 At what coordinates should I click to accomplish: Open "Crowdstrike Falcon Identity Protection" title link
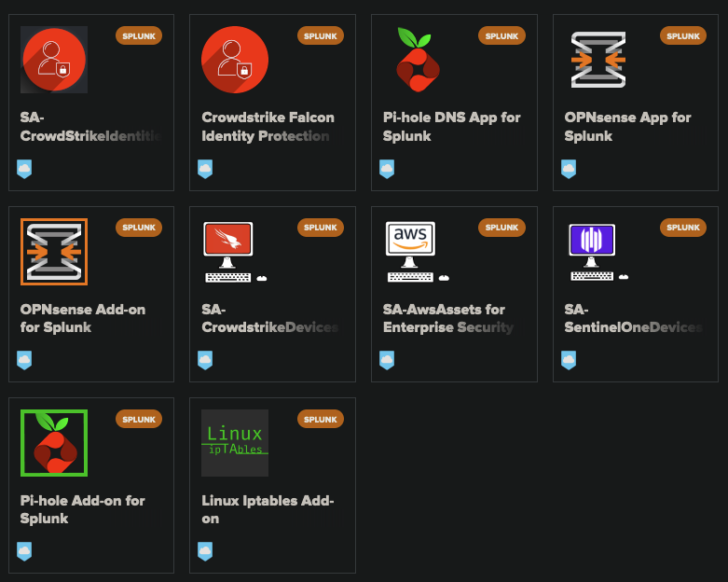coord(268,127)
